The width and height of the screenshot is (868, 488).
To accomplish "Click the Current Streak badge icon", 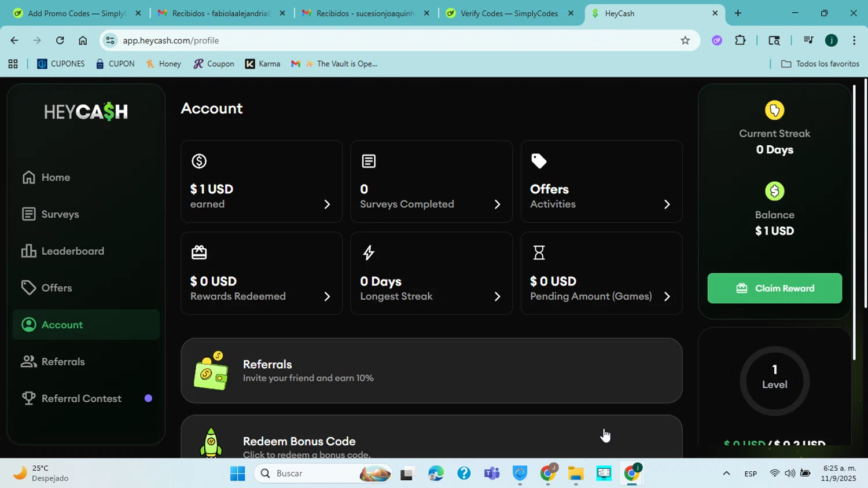I will click(774, 110).
